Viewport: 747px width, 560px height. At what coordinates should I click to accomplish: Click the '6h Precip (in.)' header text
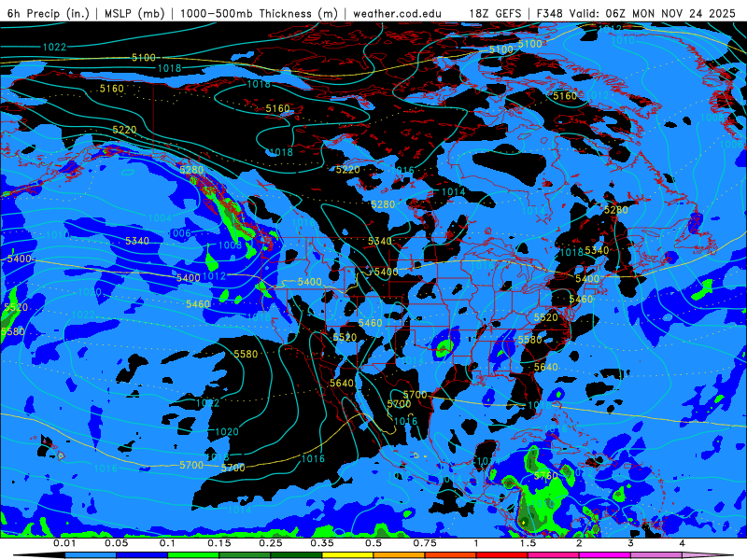[x=49, y=13]
